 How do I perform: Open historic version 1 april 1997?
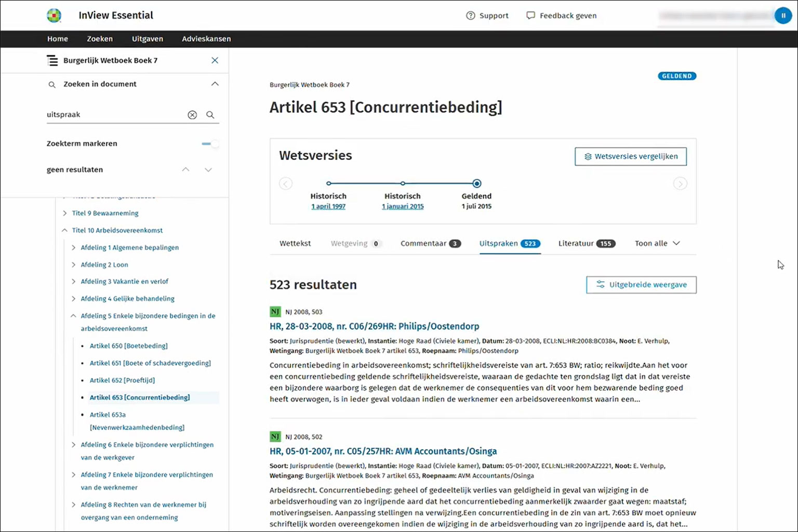[328, 206]
